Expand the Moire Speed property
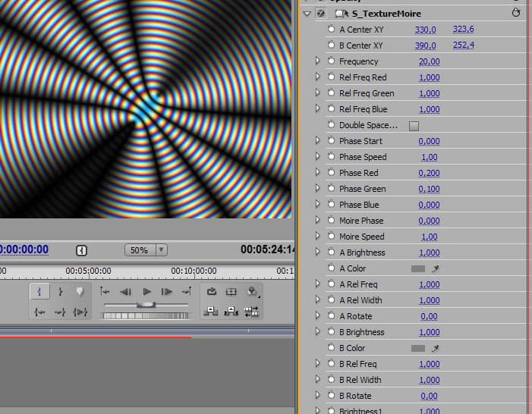532x414 pixels. pyautogui.click(x=317, y=237)
